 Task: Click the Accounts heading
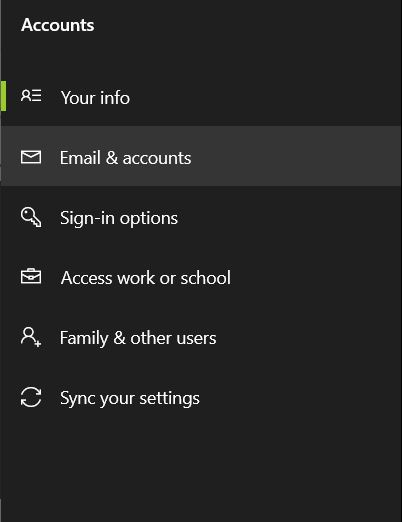click(58, 25)
